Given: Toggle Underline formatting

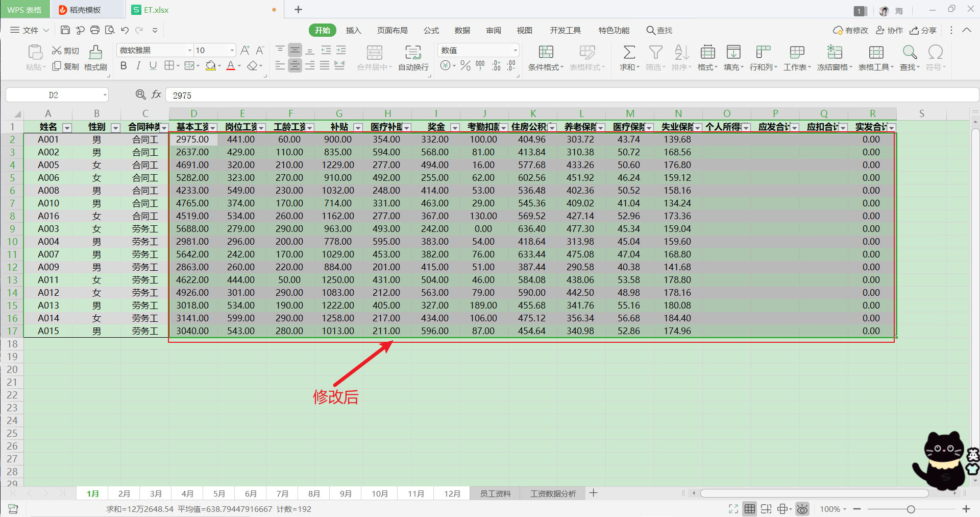Looking at the screenshot, I should point(153,65).
